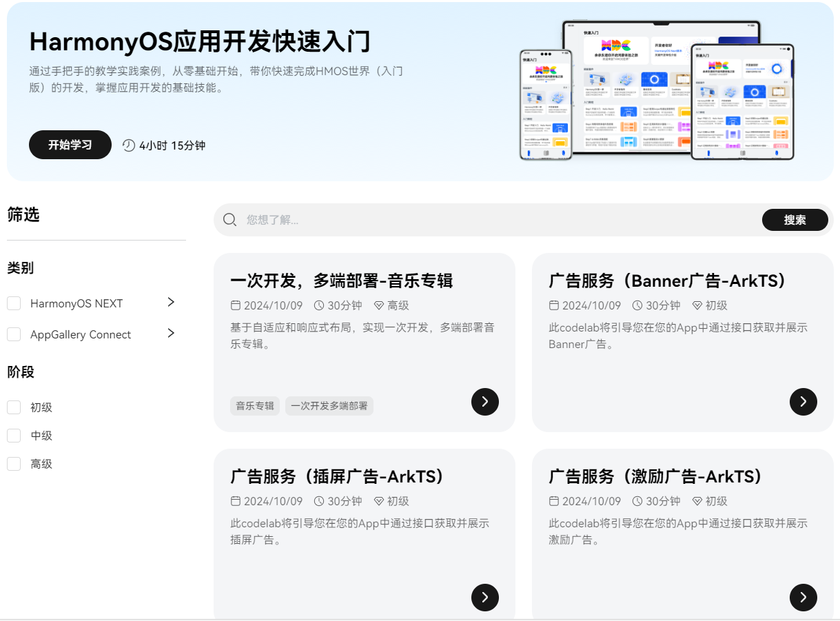Viewport: 840px width, 621px height.
Task: Select the 一次开发多端部署 tag
Action: click(329, 406)
